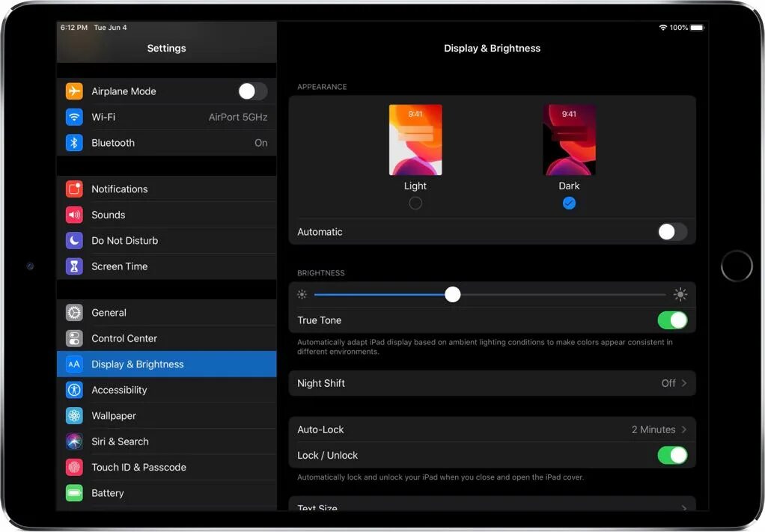This screenshot has width=765, height=532.
Task: Open the General settings row
Action: [x=166, y=313]
